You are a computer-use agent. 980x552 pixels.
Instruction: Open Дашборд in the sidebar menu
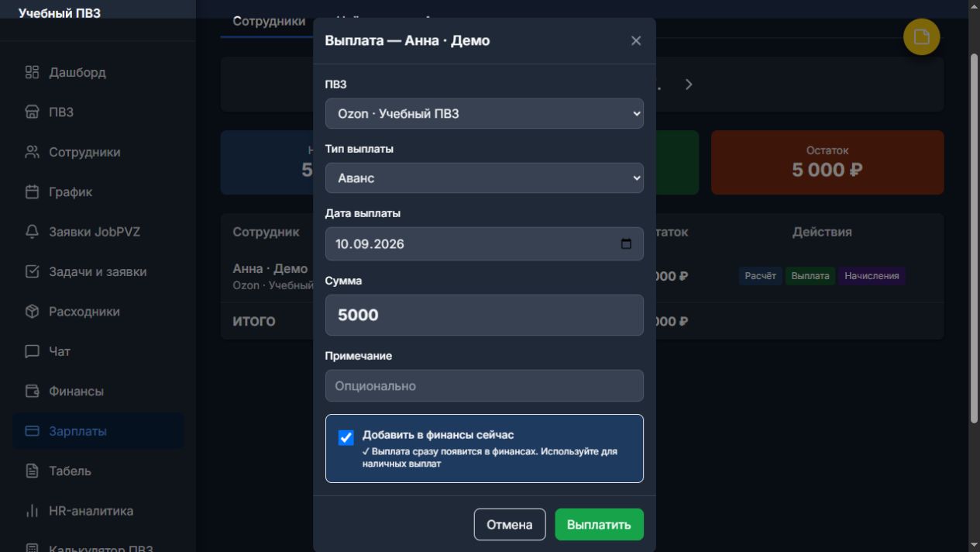[98, 72]
